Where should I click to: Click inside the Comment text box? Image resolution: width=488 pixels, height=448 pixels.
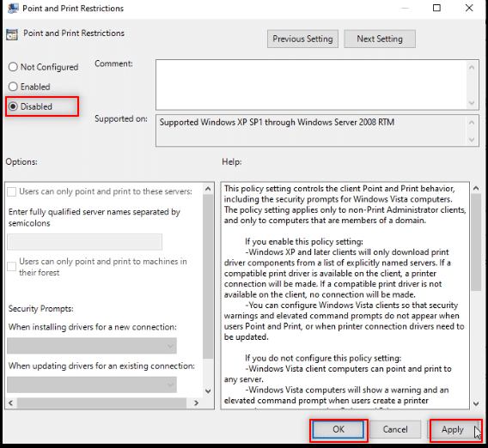point(311,85)
